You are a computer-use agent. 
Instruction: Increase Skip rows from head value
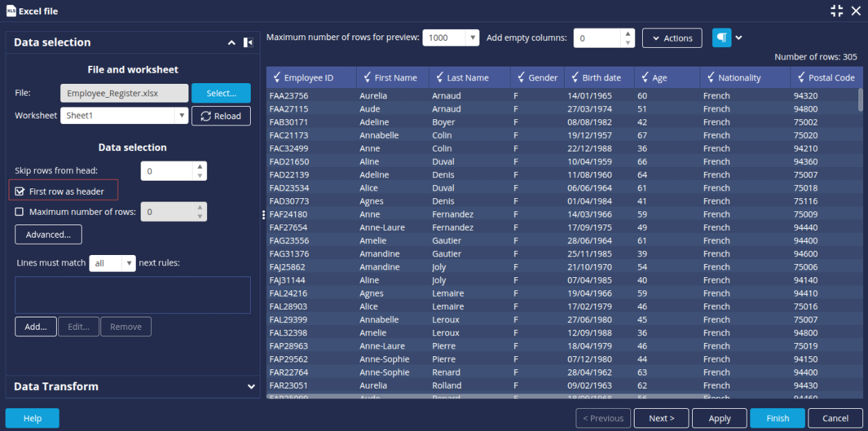click(200, 166)
